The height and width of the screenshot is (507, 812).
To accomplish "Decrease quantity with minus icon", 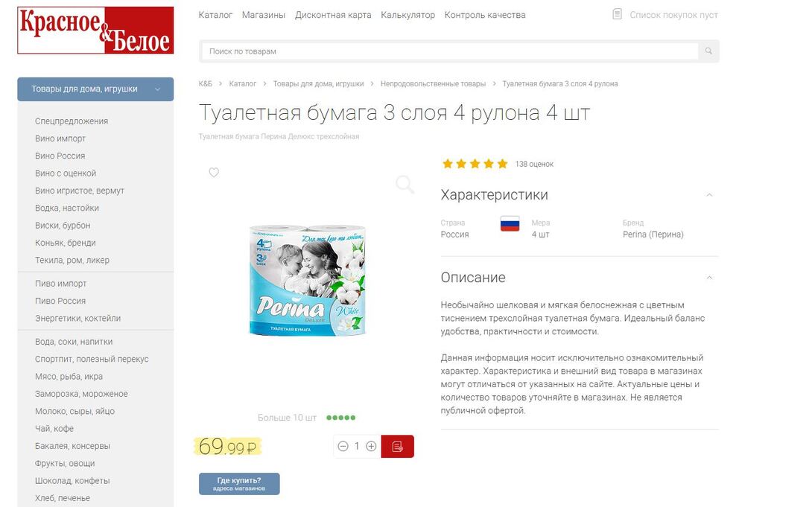I will [x=343, y=446].
